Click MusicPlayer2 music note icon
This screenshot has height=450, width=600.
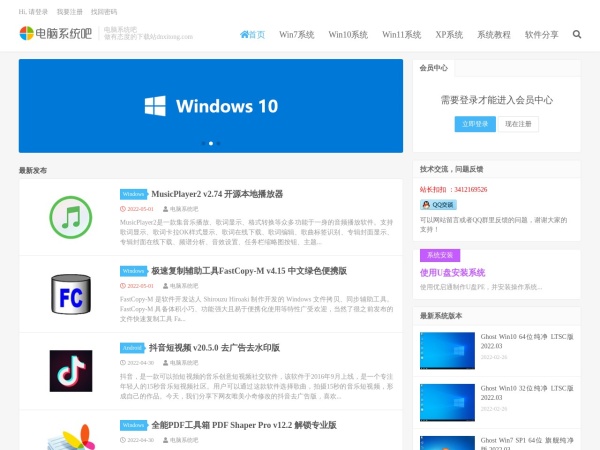coord(71,217)
